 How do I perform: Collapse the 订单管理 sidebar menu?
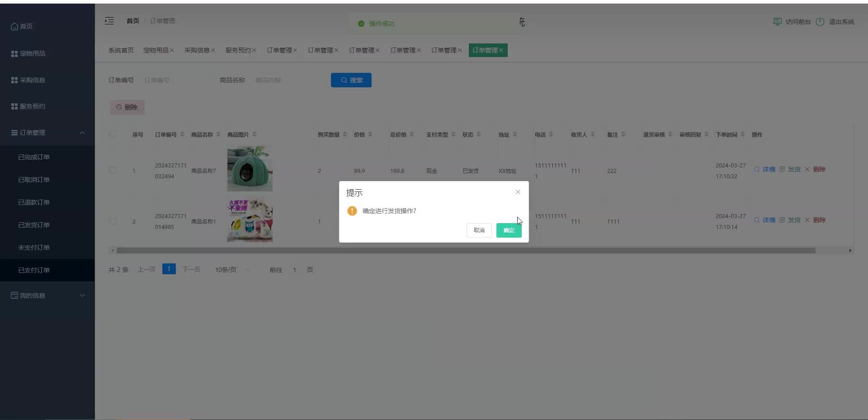(47, 133)
